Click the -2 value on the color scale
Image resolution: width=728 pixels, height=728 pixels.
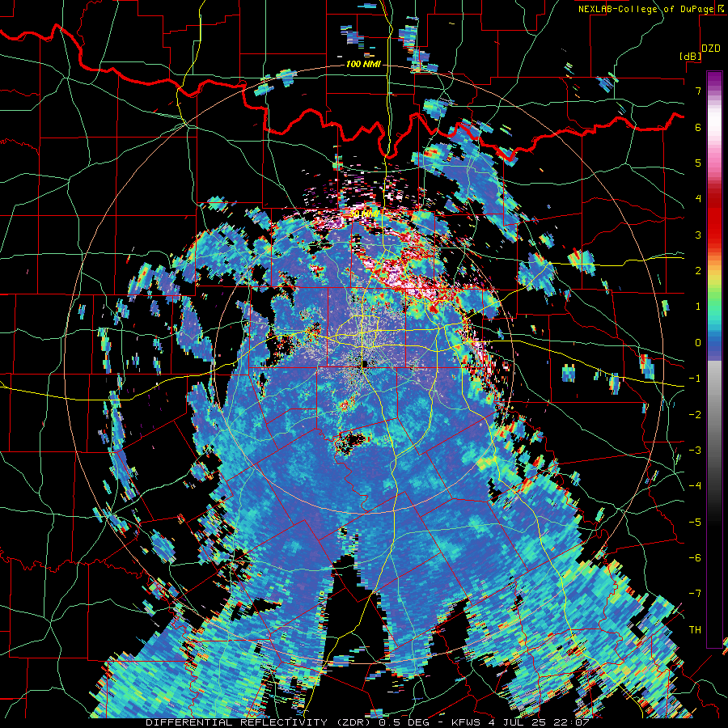695,415
